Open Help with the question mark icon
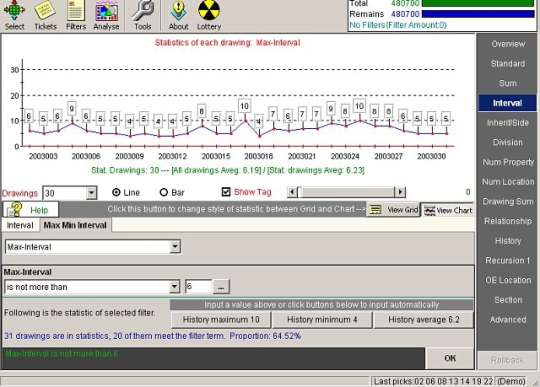Image resolution: width=540 pixels, height=387 pixels. 31,209
